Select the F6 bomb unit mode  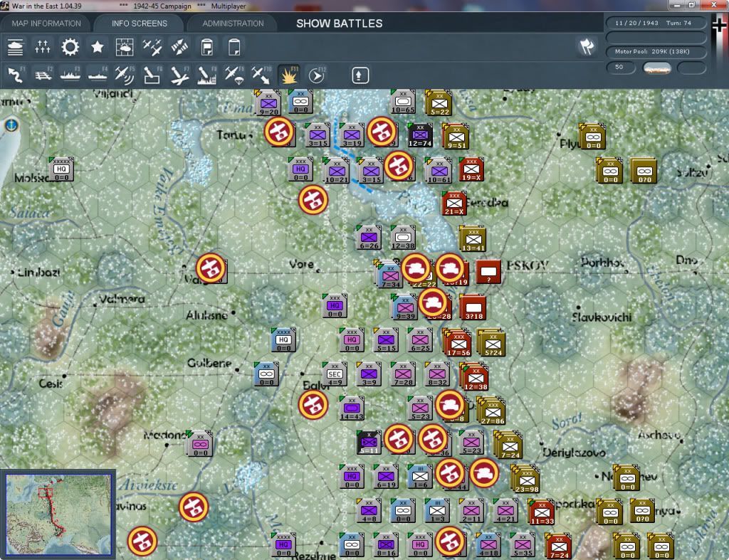(x=152, y=75)
